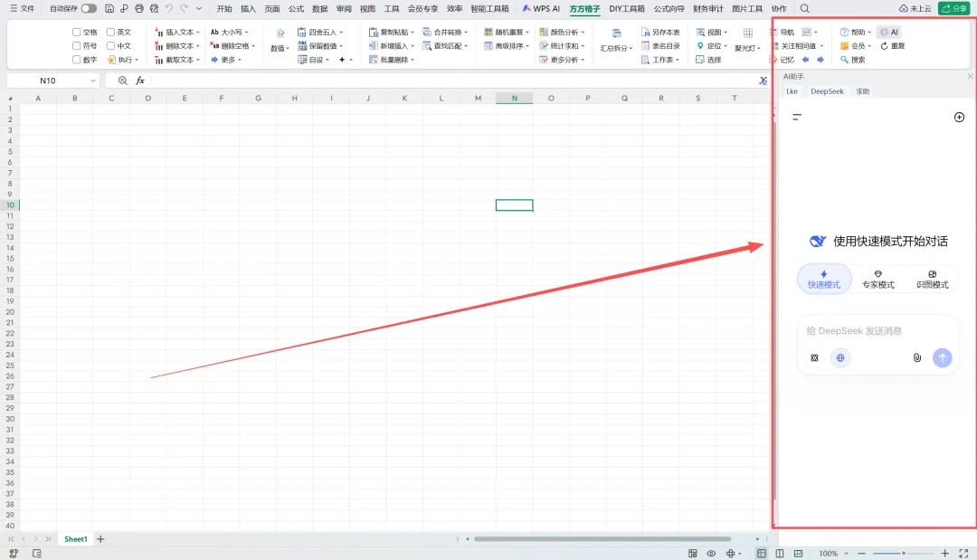Expand 四舍五入 dropdown

point(319,32)
